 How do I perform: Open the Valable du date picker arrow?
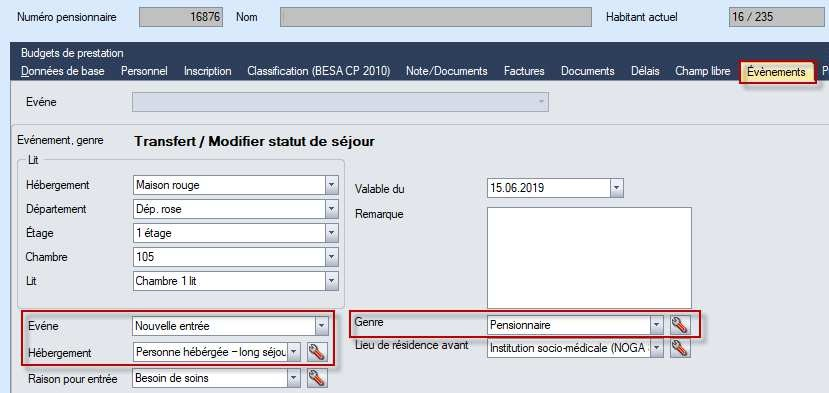coord(616,188)
